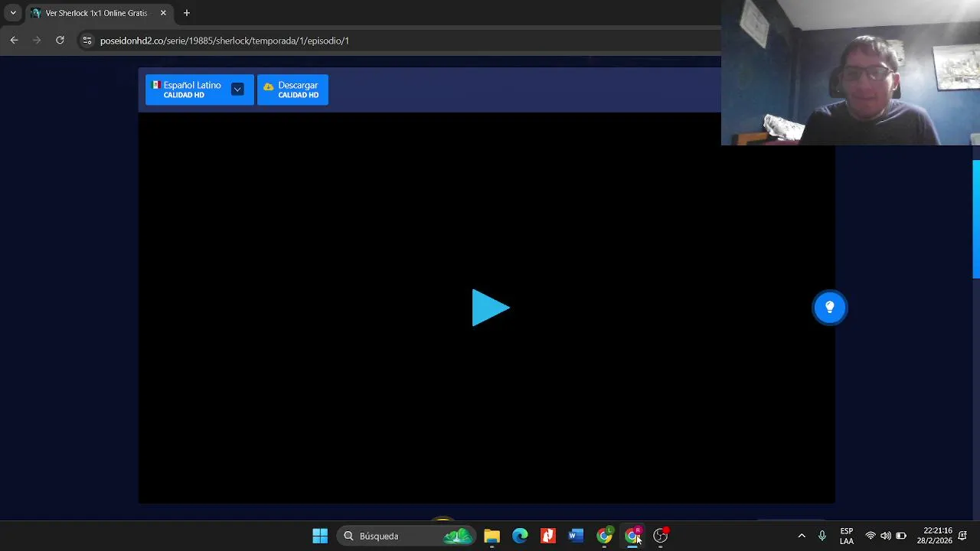This screenshot has width=980, height=551.
Task: Switch to Chrome with green L profile
Action: 604,536
